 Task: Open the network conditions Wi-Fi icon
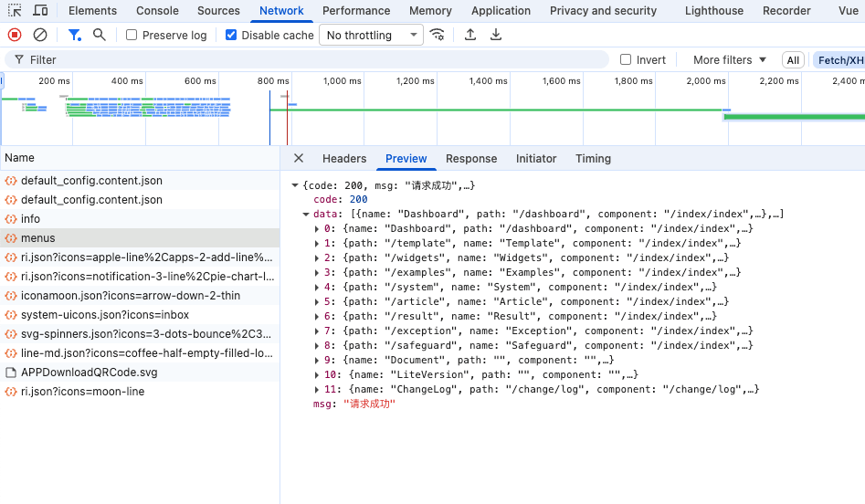[438, 35]
